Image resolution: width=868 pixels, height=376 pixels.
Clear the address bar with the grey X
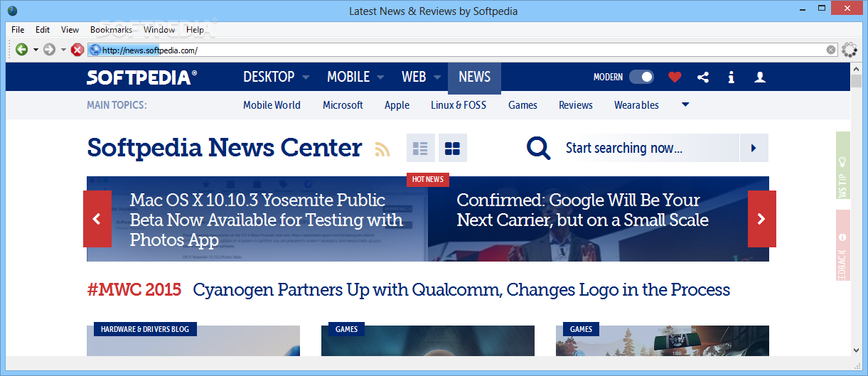[831, 50]
